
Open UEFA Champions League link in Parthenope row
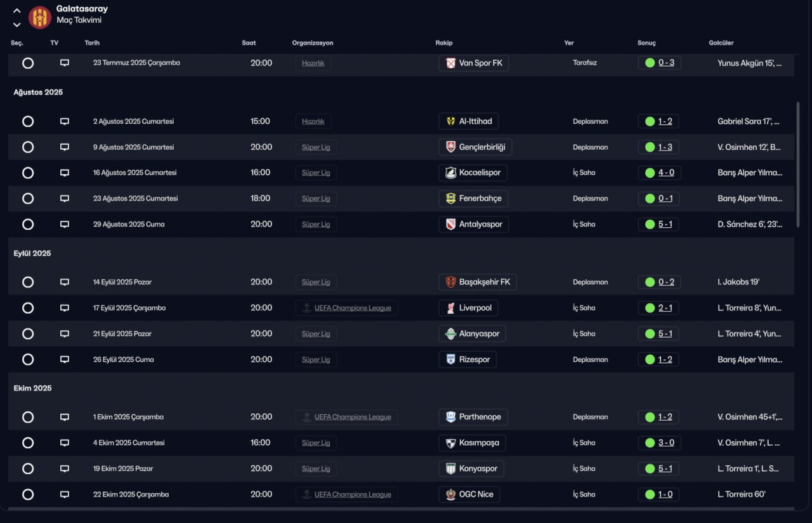point(353,417)
